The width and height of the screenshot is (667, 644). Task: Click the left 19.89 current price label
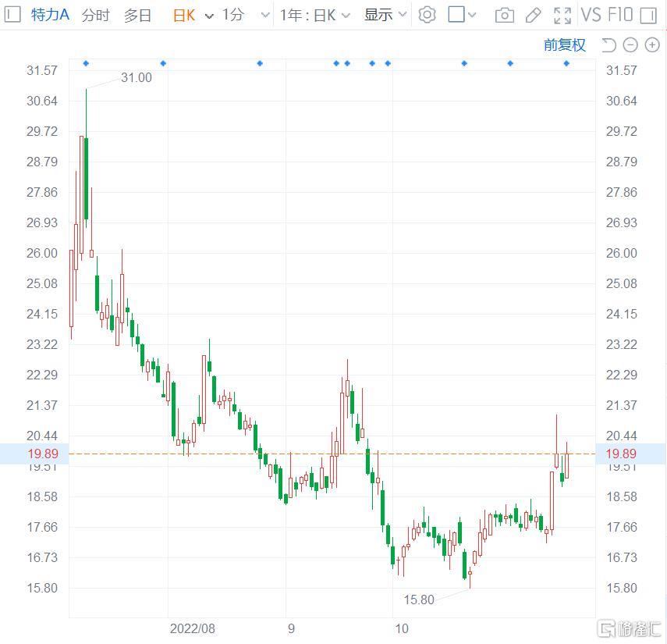[43, 454]
